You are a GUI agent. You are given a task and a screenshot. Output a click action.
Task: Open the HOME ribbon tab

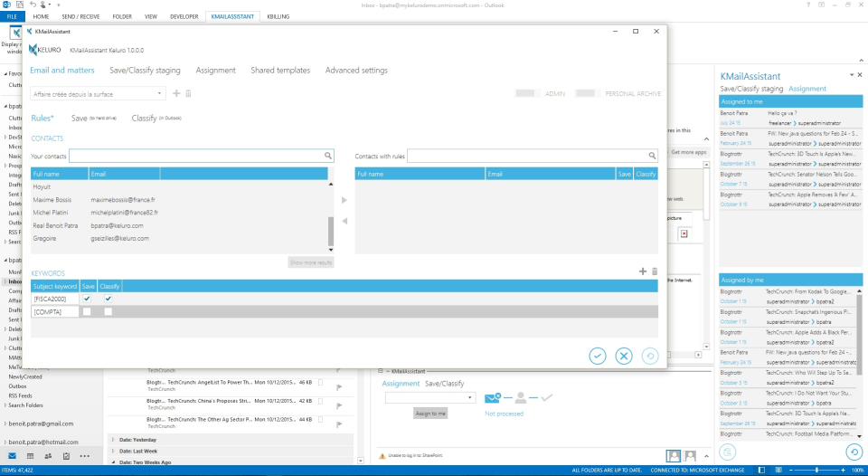41,16
